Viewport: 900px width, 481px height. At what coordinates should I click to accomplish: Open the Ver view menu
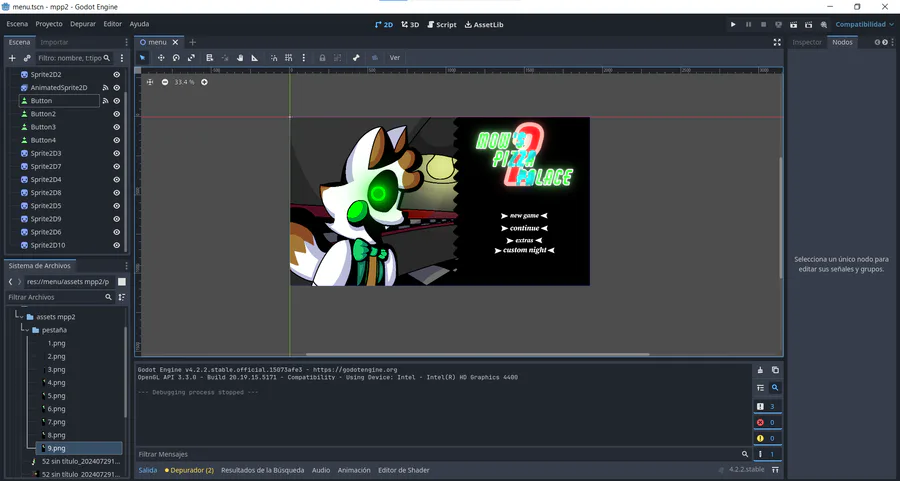(x=395, y=57)
